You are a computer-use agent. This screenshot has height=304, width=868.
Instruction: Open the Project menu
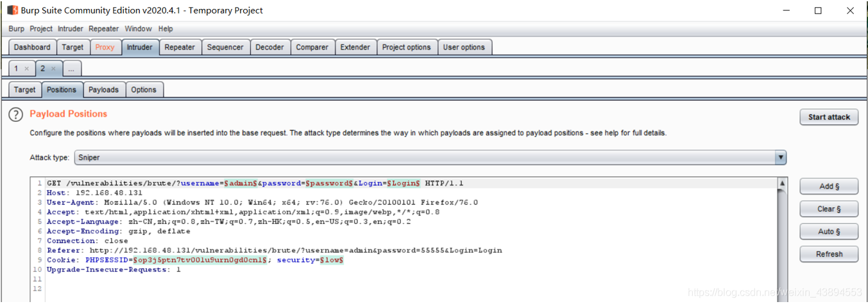coord(41,29)
